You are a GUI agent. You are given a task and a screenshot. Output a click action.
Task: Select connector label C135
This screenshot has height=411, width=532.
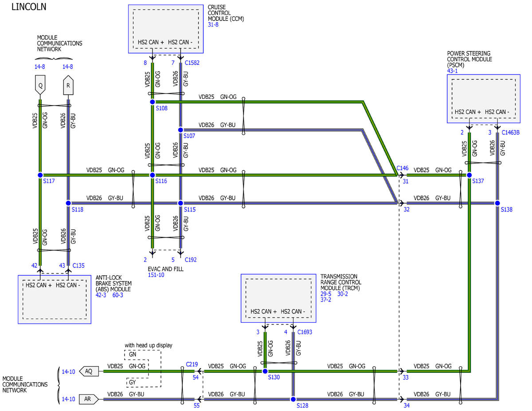pyautogui.click(x=78, y=266)
